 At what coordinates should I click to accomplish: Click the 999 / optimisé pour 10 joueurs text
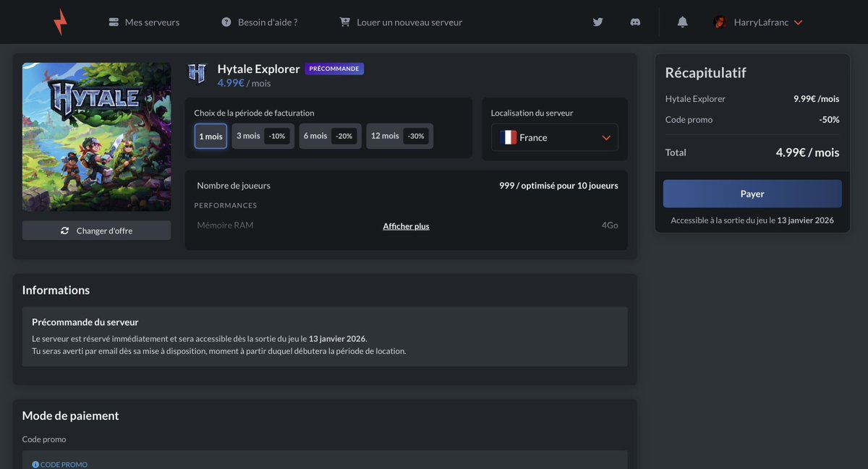tap(558, 186)
